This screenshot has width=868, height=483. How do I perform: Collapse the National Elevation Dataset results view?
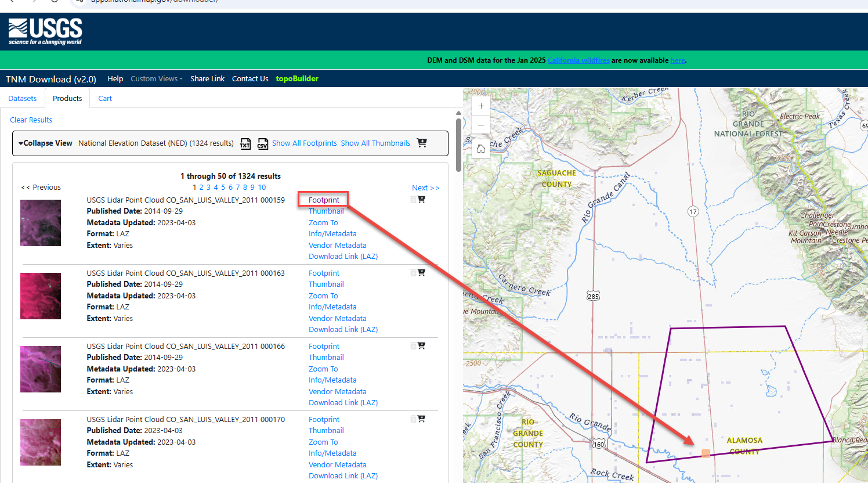45,143
